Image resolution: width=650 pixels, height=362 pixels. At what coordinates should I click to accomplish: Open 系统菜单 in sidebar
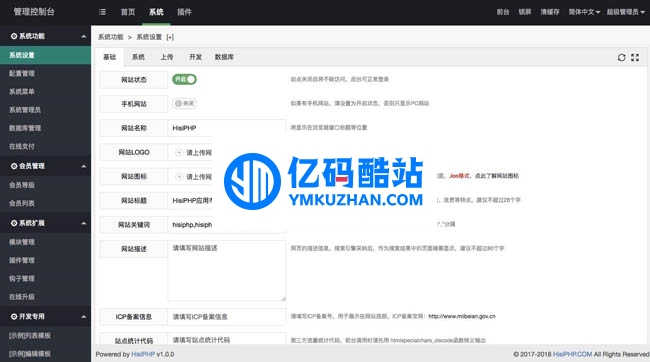(x=45, y=92)
